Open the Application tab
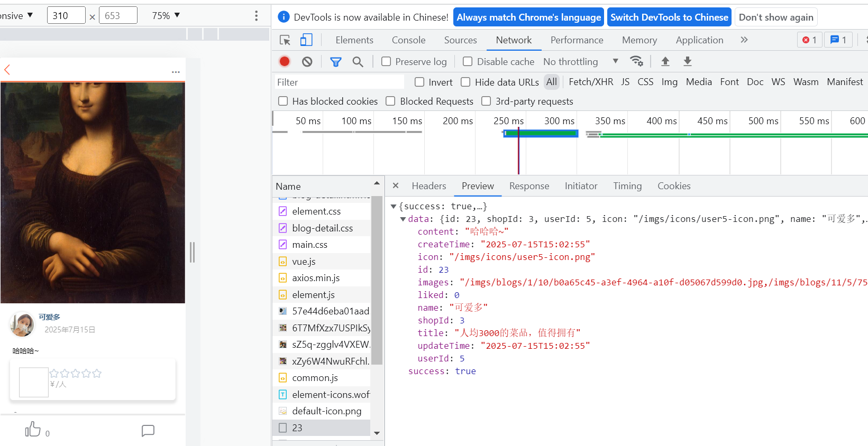The height and width of the screenshot is (446, 868). [x=699, y=40]
